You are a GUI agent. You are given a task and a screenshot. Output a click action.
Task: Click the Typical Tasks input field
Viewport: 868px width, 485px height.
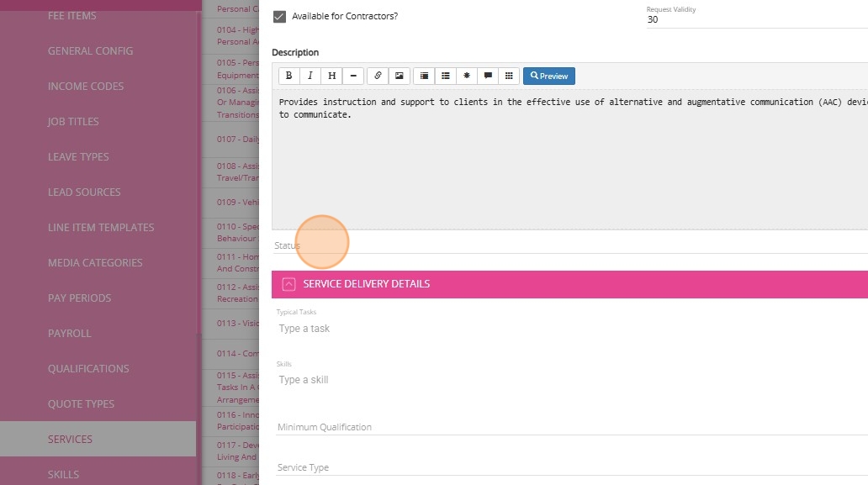572,329
